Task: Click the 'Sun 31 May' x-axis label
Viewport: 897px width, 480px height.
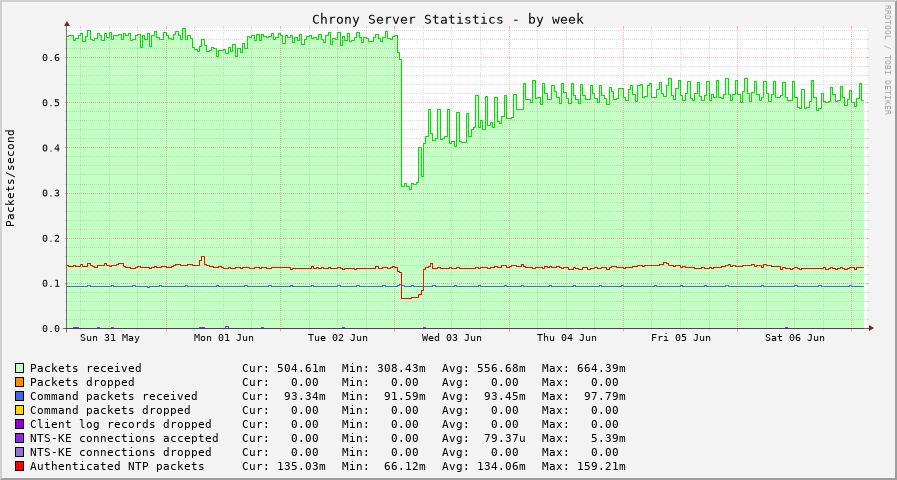Action: [x=110, y=338]
